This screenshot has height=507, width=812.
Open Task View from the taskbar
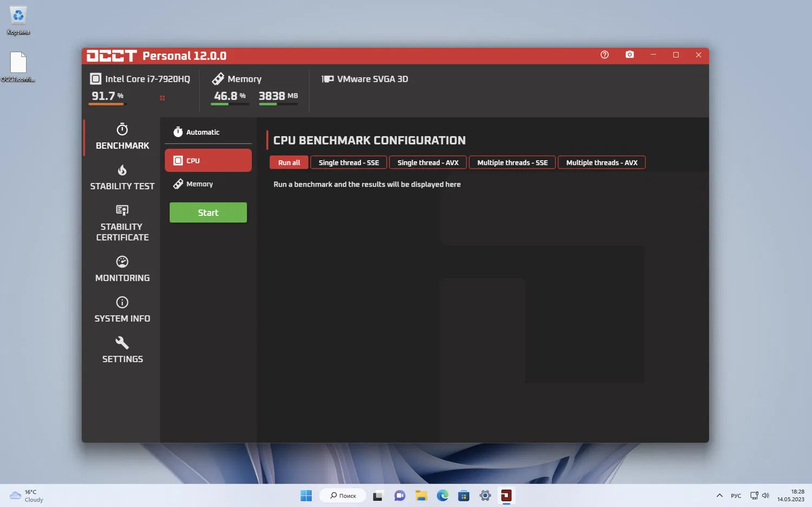tap(378, 496)
